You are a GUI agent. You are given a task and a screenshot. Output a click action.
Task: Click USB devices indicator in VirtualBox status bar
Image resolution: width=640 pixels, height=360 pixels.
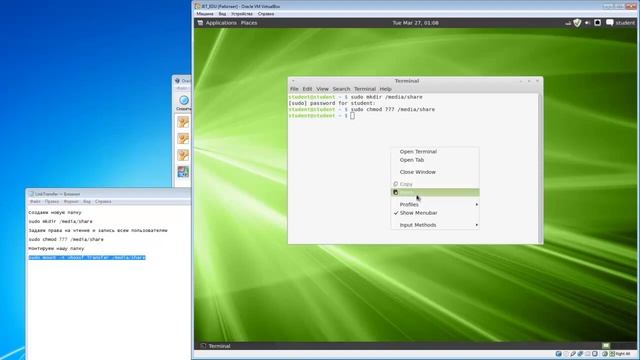[x=573, y=354]
